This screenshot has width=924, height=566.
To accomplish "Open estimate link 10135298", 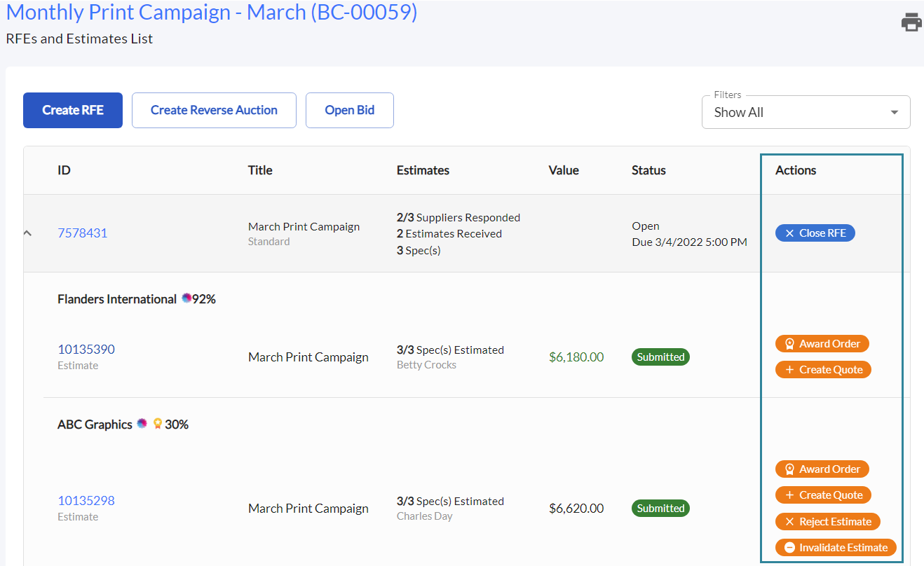I will (x=86, y=500).
